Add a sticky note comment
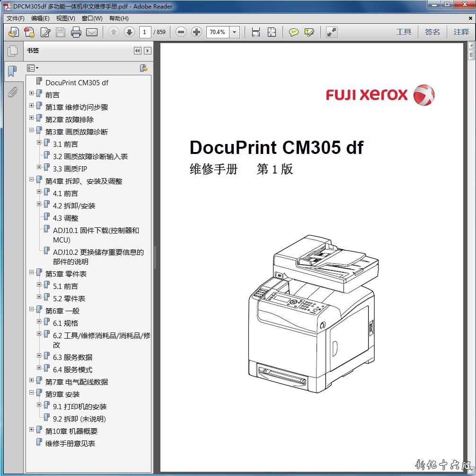476x476 pixels. click(294, 32)
